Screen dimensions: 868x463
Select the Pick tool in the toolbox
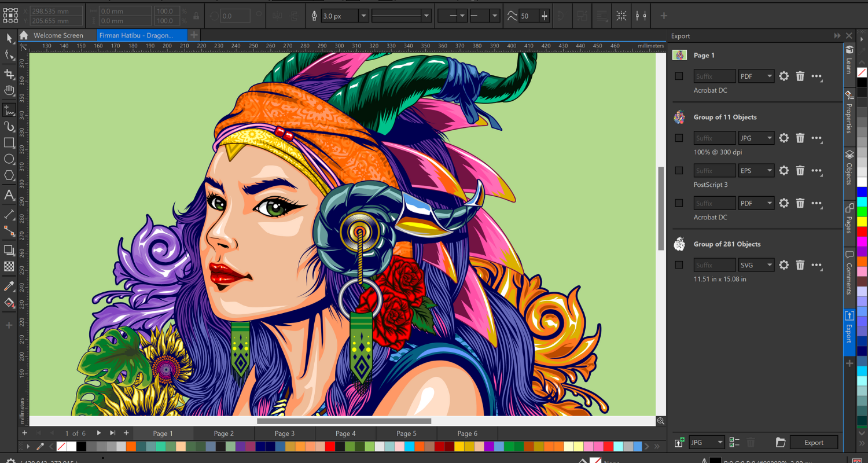pos(9,38)
